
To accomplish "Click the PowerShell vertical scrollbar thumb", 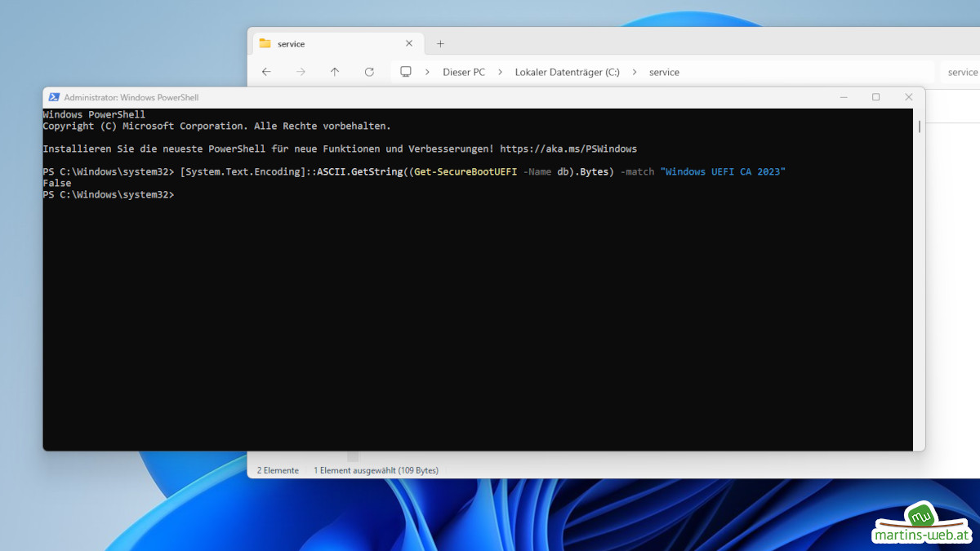I will click(x=920, y=127).
